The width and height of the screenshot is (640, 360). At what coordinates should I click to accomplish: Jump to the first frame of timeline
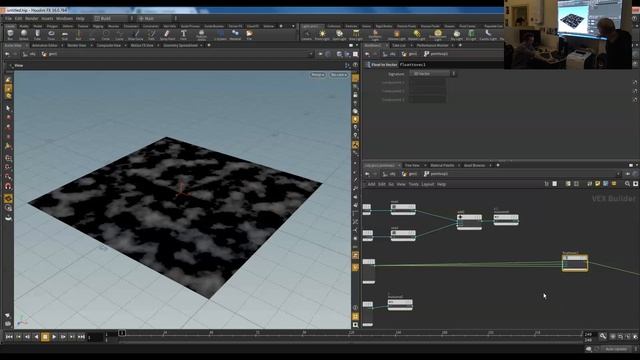[9, 337]
